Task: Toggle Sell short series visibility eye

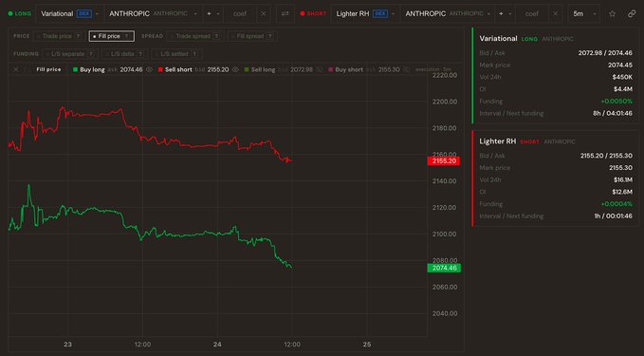Action: click(x=235, y=69)
